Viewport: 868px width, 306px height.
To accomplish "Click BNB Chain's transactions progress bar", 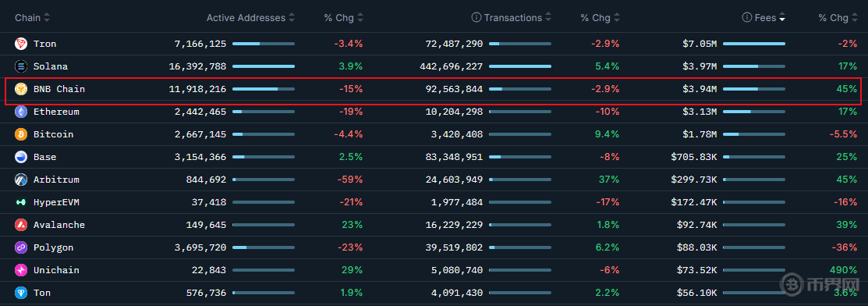I will pos(520,89).
